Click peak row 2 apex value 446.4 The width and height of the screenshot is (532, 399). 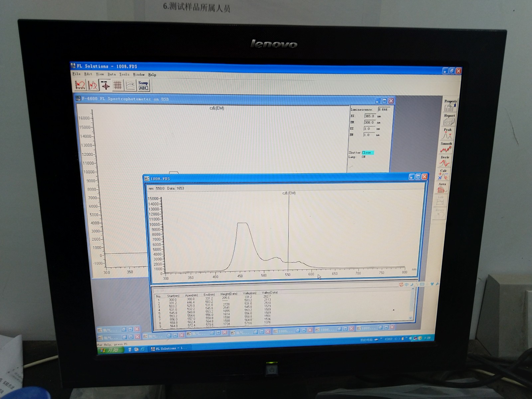click(191, 303)
